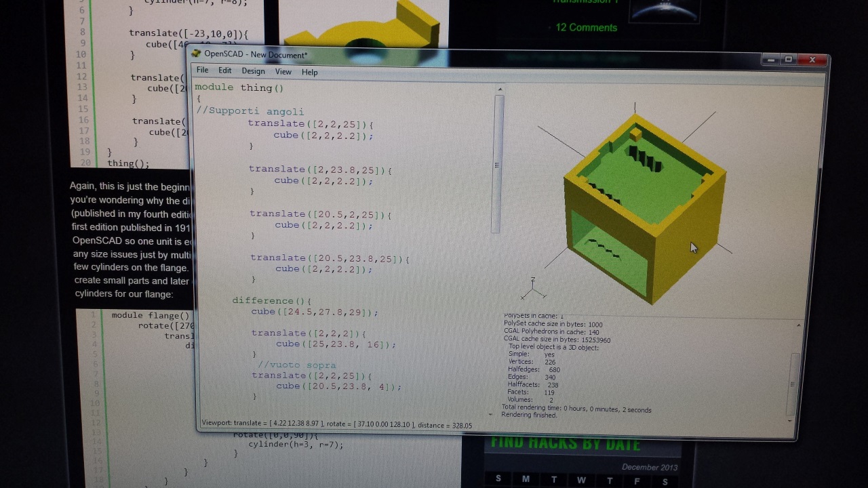
Task: Click the 'F' day header in calendar
Action: [x=636, y=481]
